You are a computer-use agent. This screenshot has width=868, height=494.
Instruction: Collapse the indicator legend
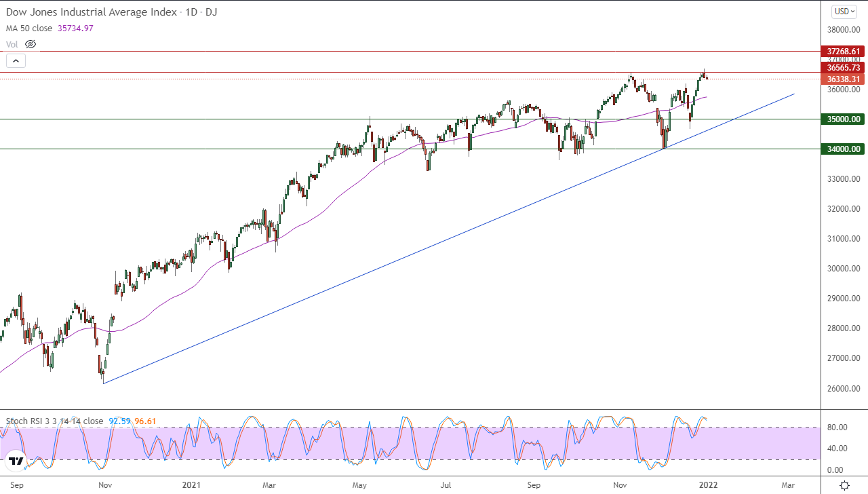coord(16,60)
